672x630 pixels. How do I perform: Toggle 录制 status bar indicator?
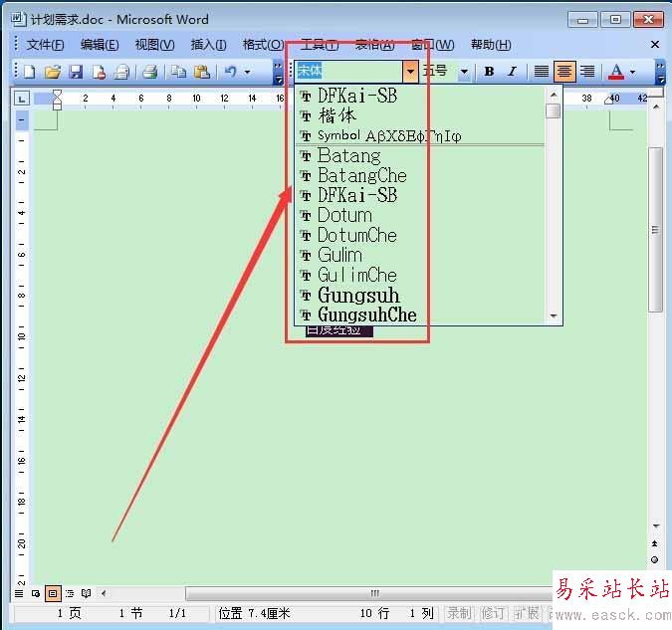tap(459, 613)
